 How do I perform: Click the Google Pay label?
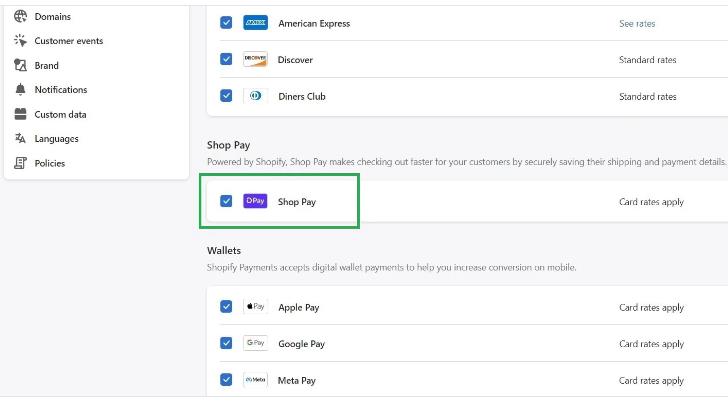click(301, 344)
